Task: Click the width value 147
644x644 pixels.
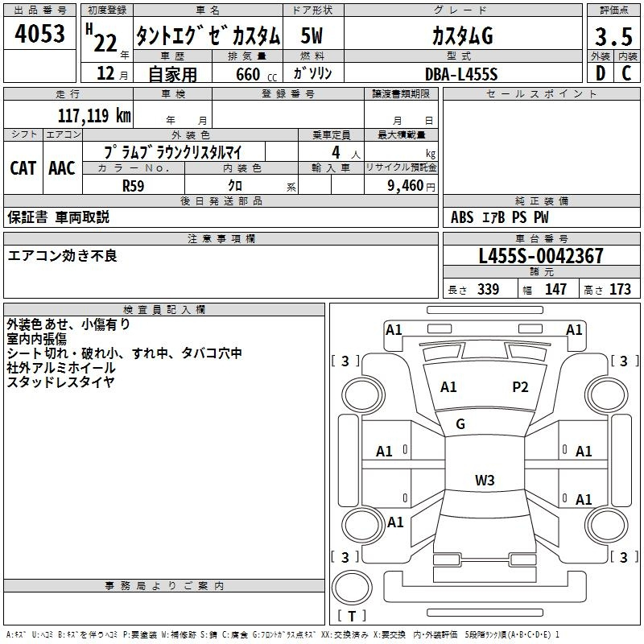Action: (x=555, y=290)
